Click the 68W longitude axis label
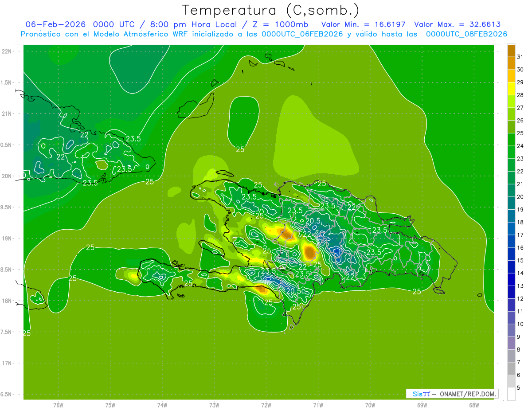532x411 pixels. pyautogui.click(x=474, y=405)
